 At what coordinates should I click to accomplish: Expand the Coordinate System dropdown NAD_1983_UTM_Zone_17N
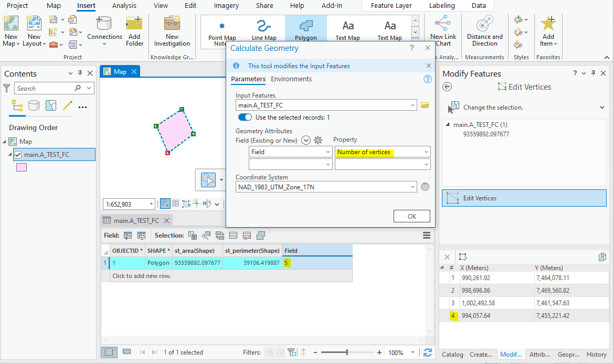click(326, 186)
